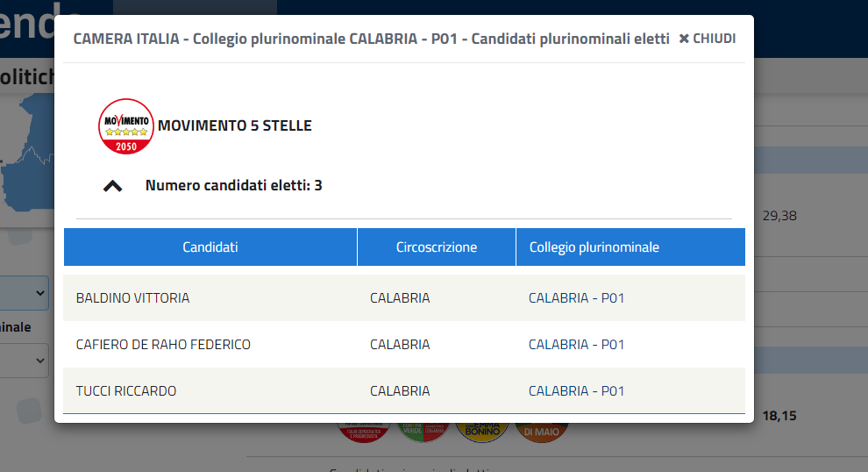
Task: Close the dialog with CHIUDI
Action: point(708,39)
